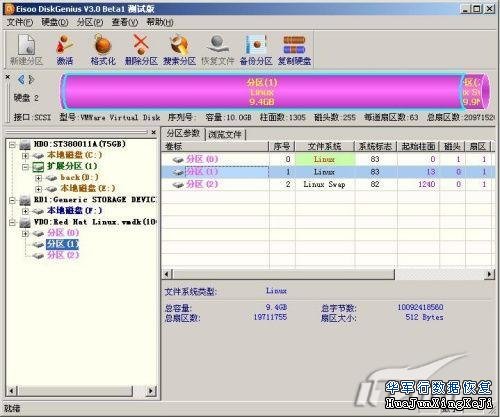This screenshot has width=500, height=417.
Task: Expand the 本地磁盘 (F:) tree node
Action: click(25, 211)
